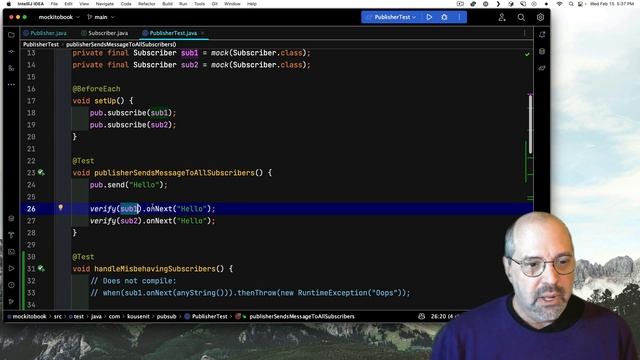Debug PublisherTest with the bug icon
The image size is (640, 360).
point(444,17)
